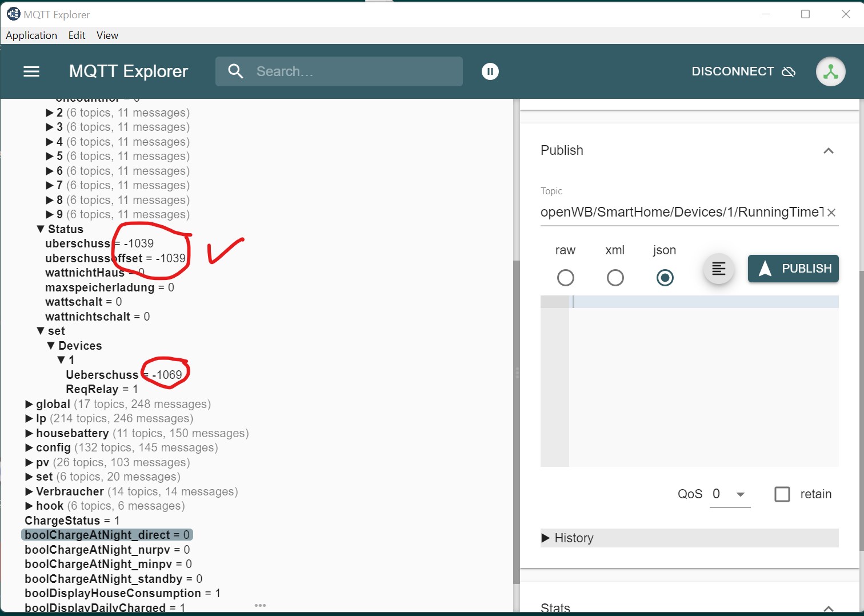Collapse device 1 tree node
The width and height of the screenshot is (864, 616).
click(61, 360)
